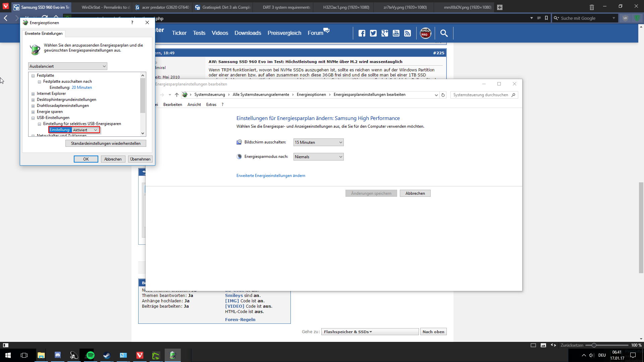Screen dimensions: 644x362
Task: Open the Bildschirm ausschalten dropdown
Action: [x=318, y=142]
